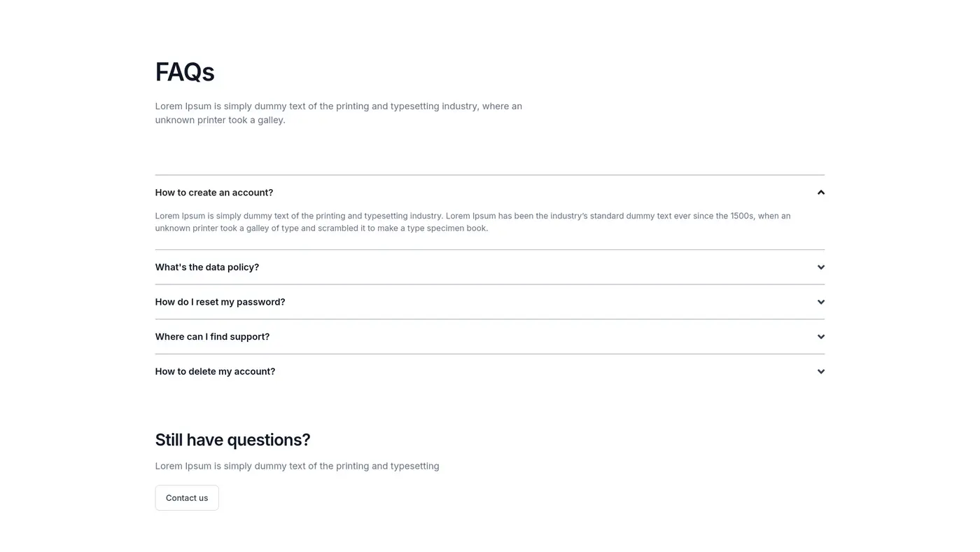
Task: Click the "Contact us" button
Action: [x=187, y=498]
